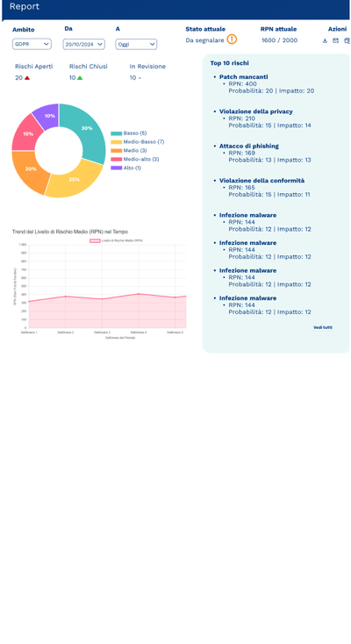Click the email report icon under Azioni
351x644 pixels.
pos(335,40)
